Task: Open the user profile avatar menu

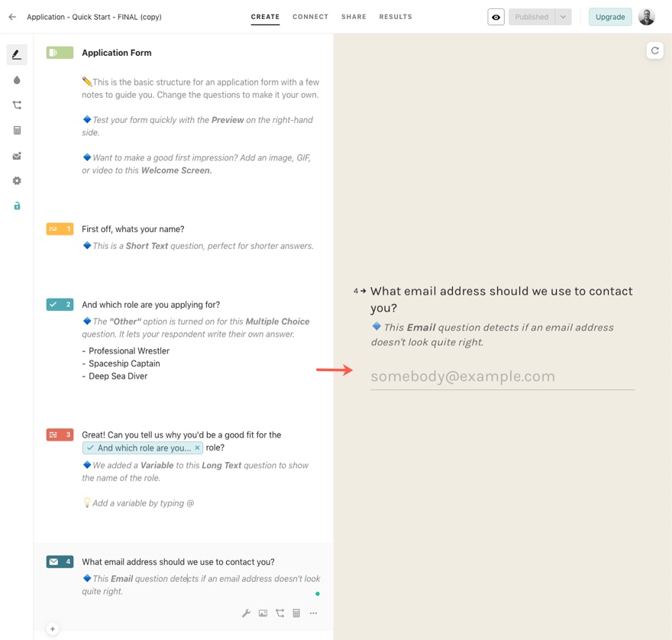Action: (x=647, y=17)
